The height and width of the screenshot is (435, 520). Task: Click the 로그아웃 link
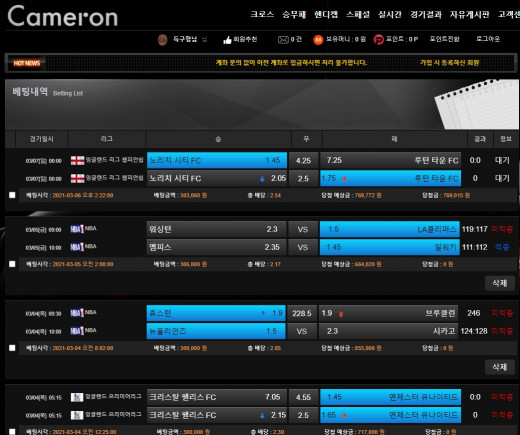click(488, 39)
